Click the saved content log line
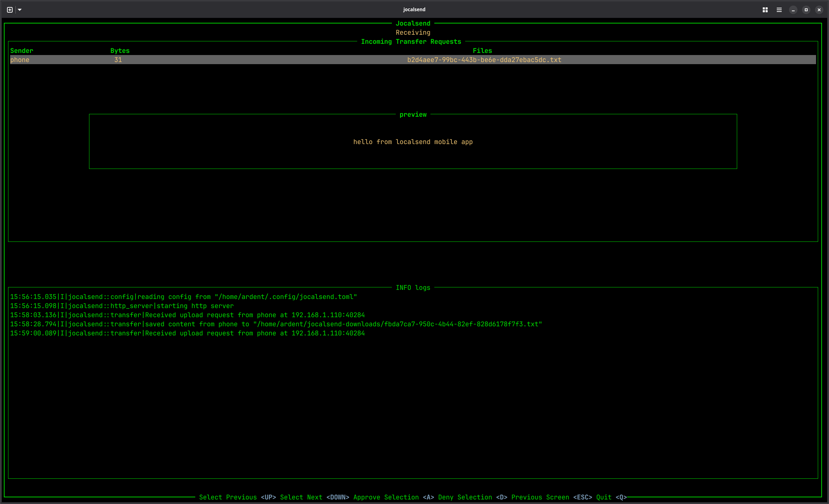The height and width of the screenshot is (504, 829). [x=276, y=324]
